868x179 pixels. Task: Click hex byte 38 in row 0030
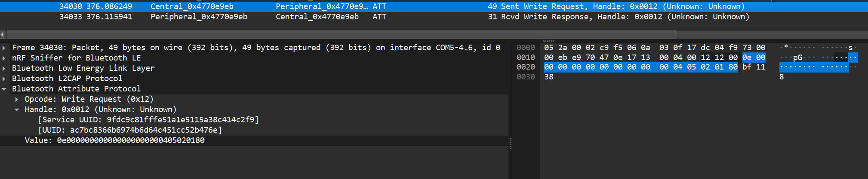549,77
